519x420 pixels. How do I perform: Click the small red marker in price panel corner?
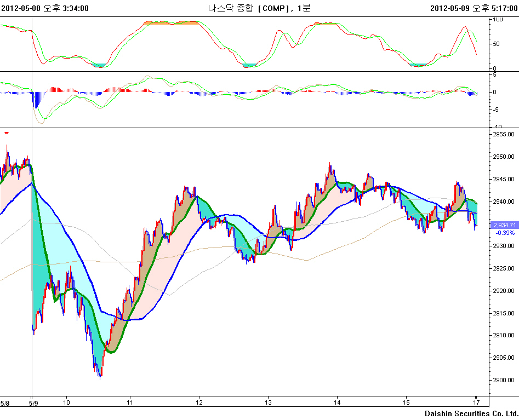[7, 133]
